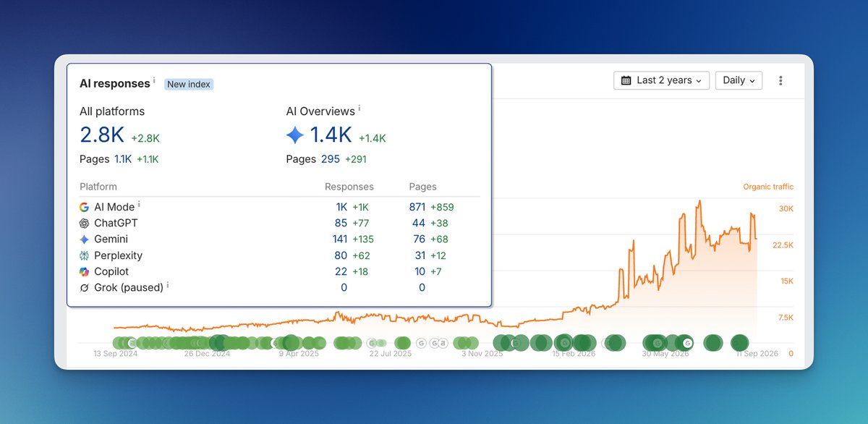The width and height of the screenshot is (868, 424).
Task: Open the Last 2 years date range dropdown
Action: pos(661,80)
